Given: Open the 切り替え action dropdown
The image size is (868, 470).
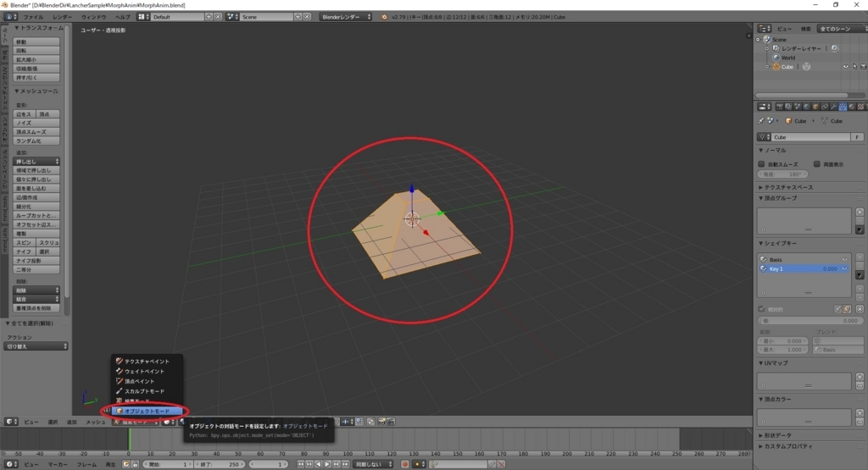Looking at the screenshot, I should tap(36, 346).
